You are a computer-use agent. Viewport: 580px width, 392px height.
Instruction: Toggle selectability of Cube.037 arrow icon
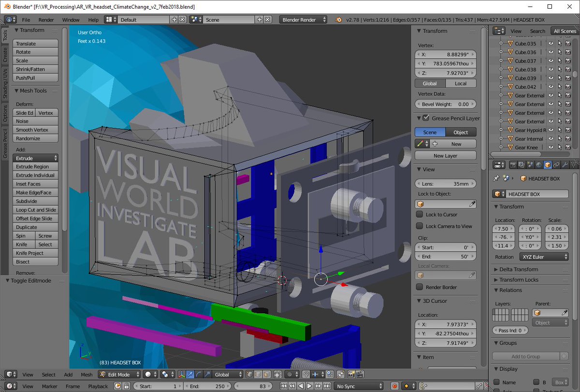point(559,61)
